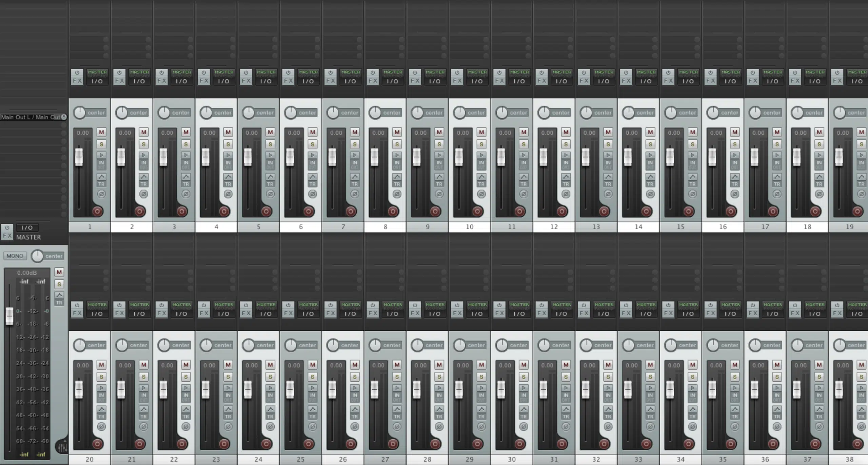The width and height of the screenshot is (868, 465).
Task: Open the envelope icon on track 30
Action: tap(524, 409)
